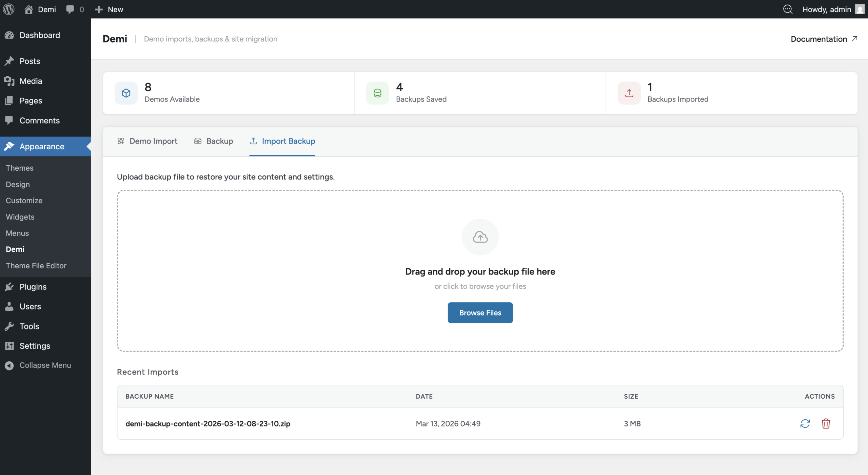
Task: Click the comments bubble in admin bar
Action: coord(75,9)
